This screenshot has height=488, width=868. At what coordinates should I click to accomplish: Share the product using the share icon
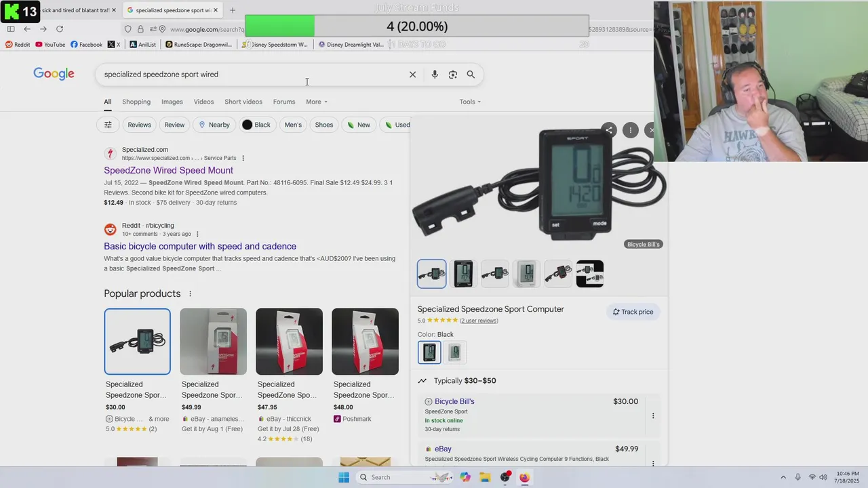pos(609,130)
